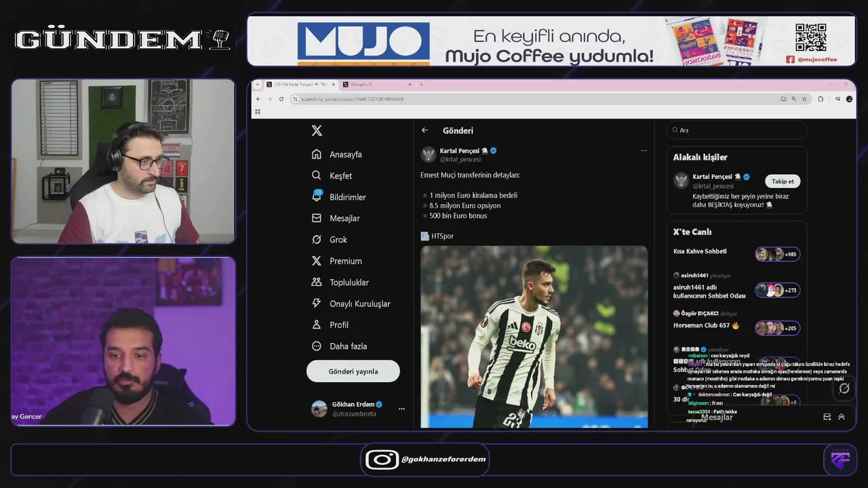This screenshot has height=488, width=868.
Task: Bookmark page with the star icon
Action: click(x=804, y=99)
